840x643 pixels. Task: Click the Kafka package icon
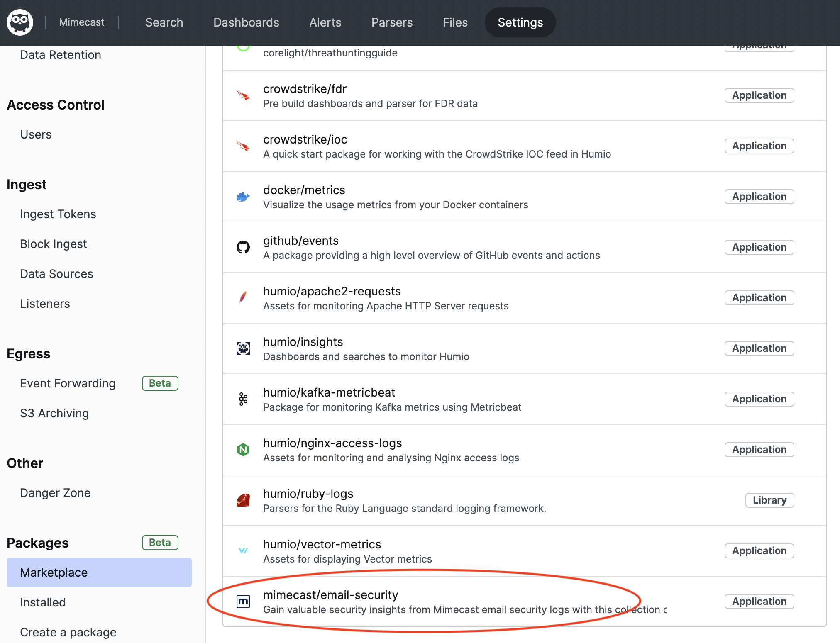point(243,399)
